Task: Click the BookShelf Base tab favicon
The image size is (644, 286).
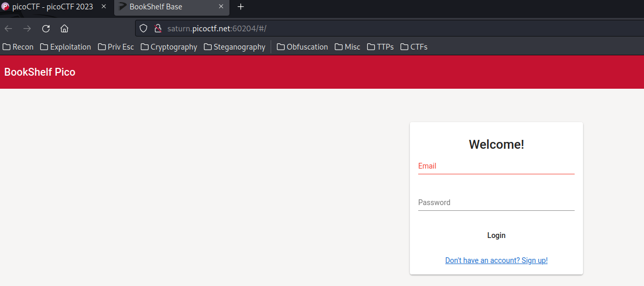Action: pyautogui.click(x=123, y=7)
